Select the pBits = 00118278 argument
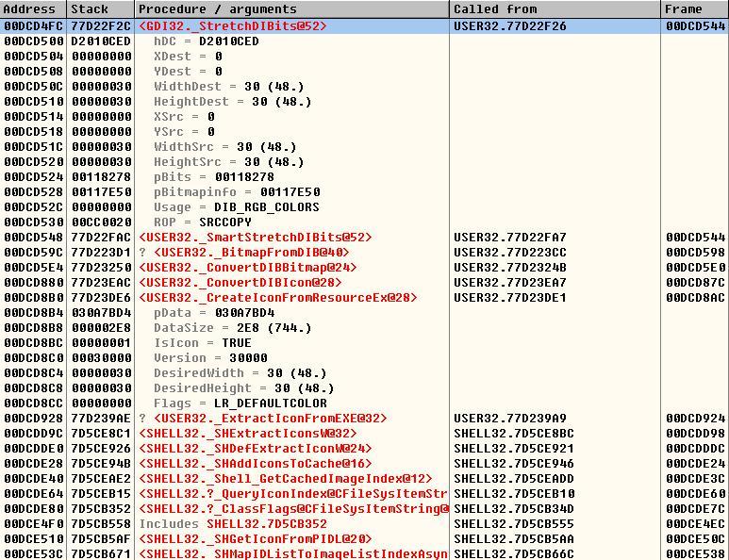 [x=214, y=177]
